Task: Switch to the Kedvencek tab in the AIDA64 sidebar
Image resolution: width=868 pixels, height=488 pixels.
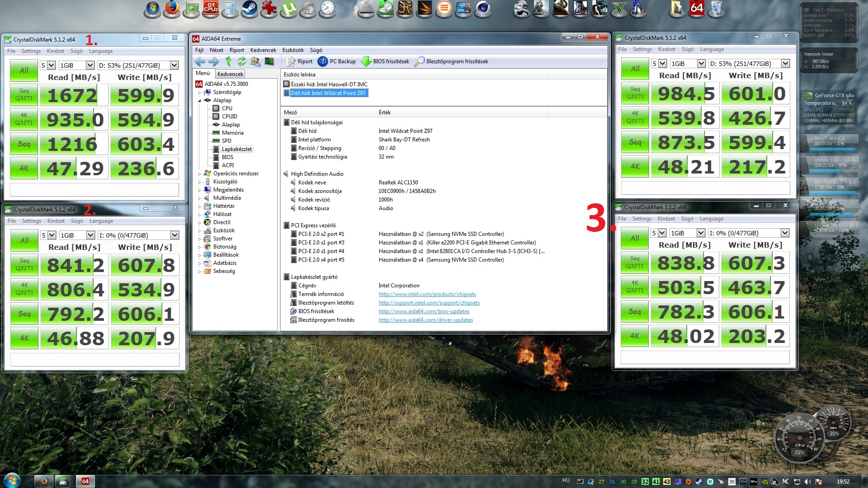Action: [230, 74]
